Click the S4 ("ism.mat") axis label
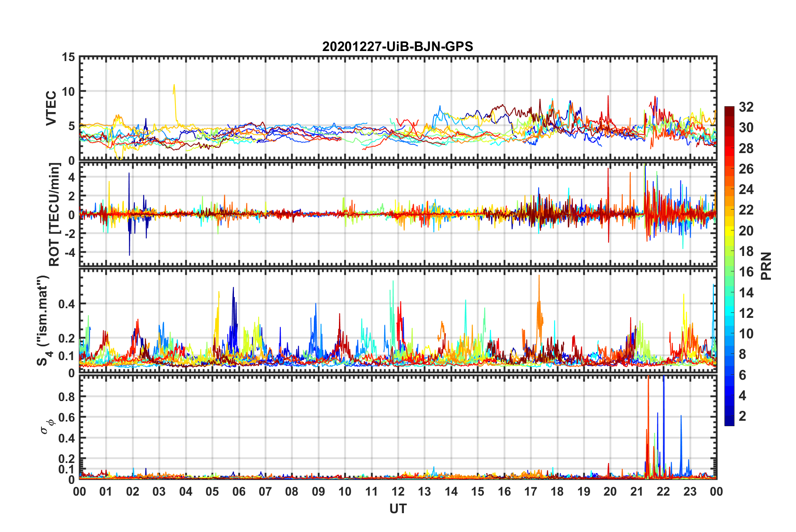The height and width of the screenshot is (532, 796). 44,321
